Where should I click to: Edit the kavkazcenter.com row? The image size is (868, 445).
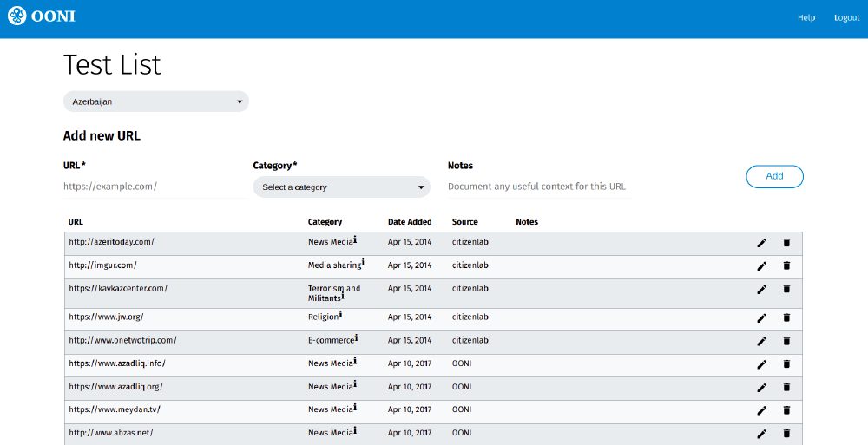pyautogui.click(x=762, y=290)
